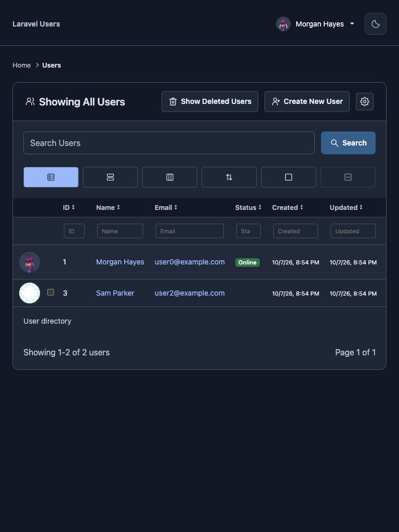Viewport: 399px width, 532px height.
Task: Open table settings gear icon
Action: coord(364,101)
